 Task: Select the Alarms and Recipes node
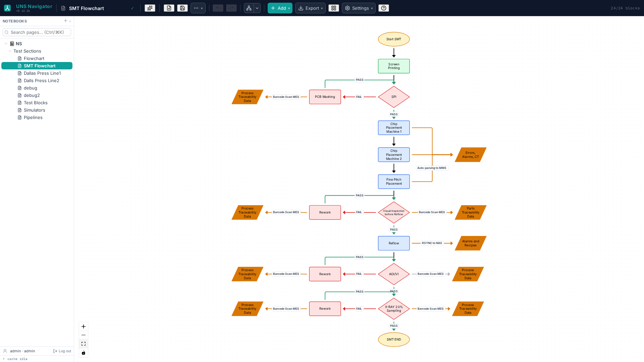pos(471,243)
